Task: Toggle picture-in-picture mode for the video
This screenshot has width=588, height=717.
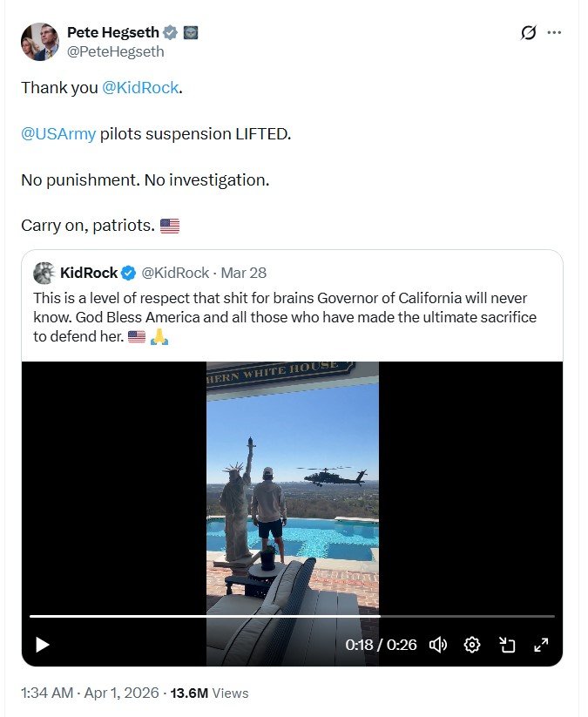Action: [506, 645]
